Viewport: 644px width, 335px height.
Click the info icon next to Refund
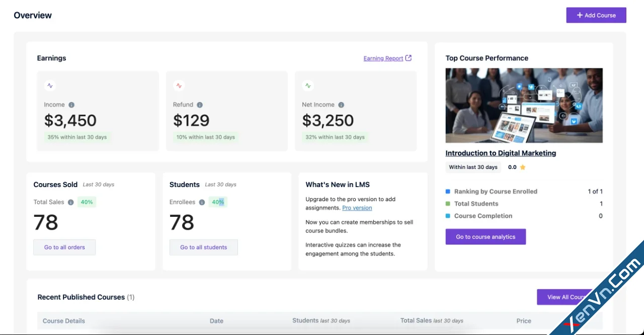point(199,105)
